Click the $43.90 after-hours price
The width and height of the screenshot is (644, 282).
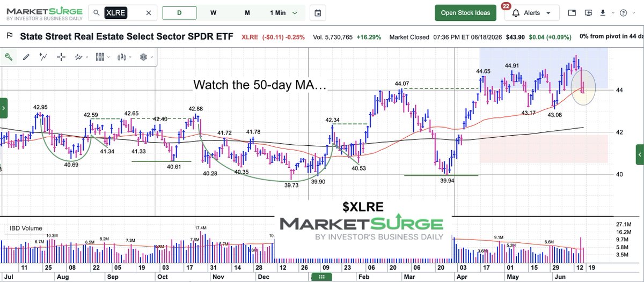pos(515,37)
